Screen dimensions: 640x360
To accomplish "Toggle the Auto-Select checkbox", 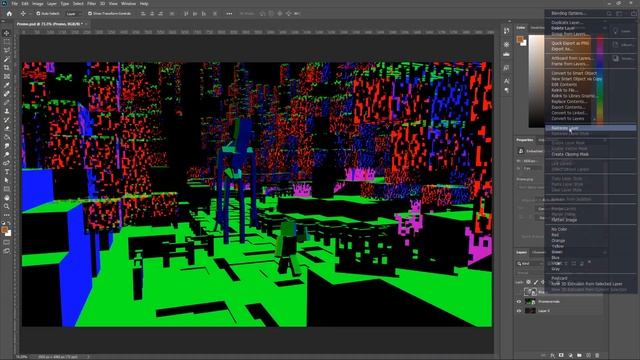I will [38, 13].
